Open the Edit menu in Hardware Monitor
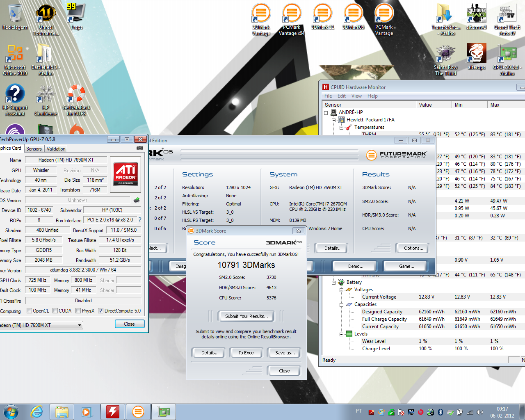Viewport: 525px width, 420px height. pos(342,96)
